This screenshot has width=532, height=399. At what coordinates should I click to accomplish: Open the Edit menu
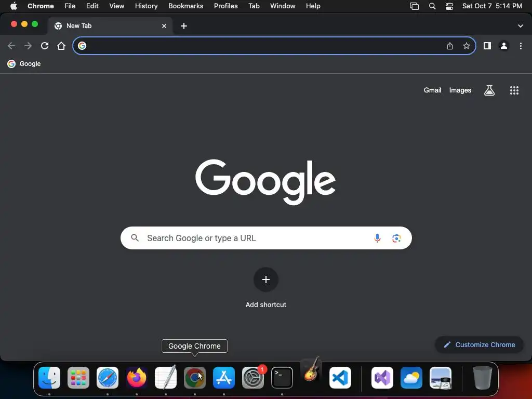tap(92, 6)
